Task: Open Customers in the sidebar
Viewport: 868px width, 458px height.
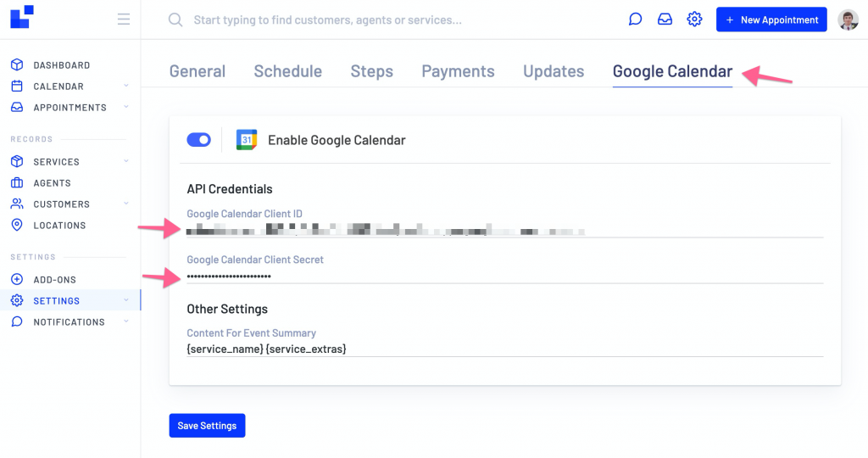Action: [x=61, y=204]
